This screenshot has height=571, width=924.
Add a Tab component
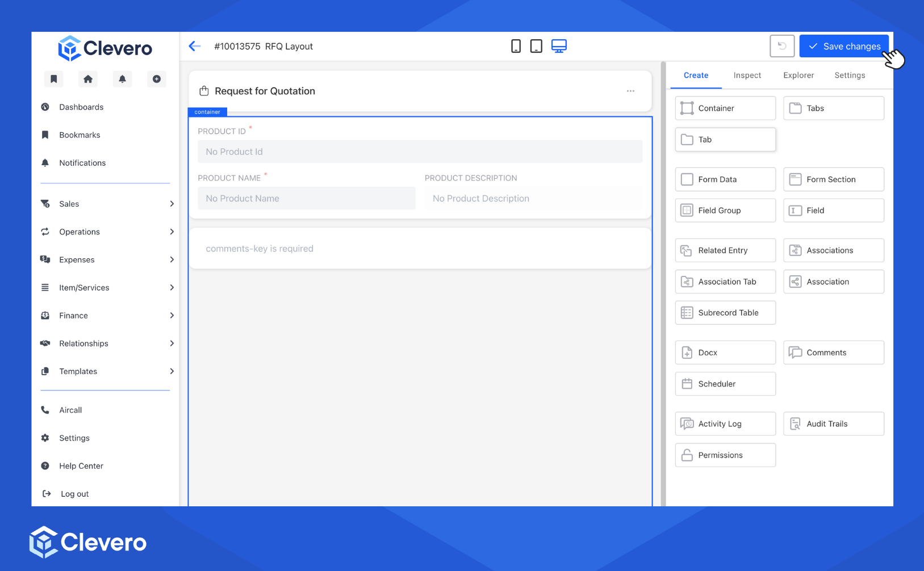[x=725, y=140]
